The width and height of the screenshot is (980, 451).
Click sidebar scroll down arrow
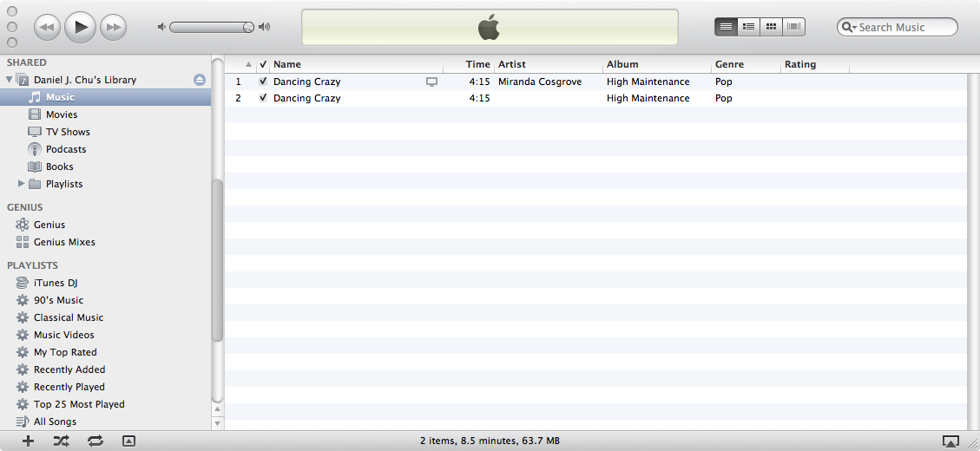[x=218, y=423]
